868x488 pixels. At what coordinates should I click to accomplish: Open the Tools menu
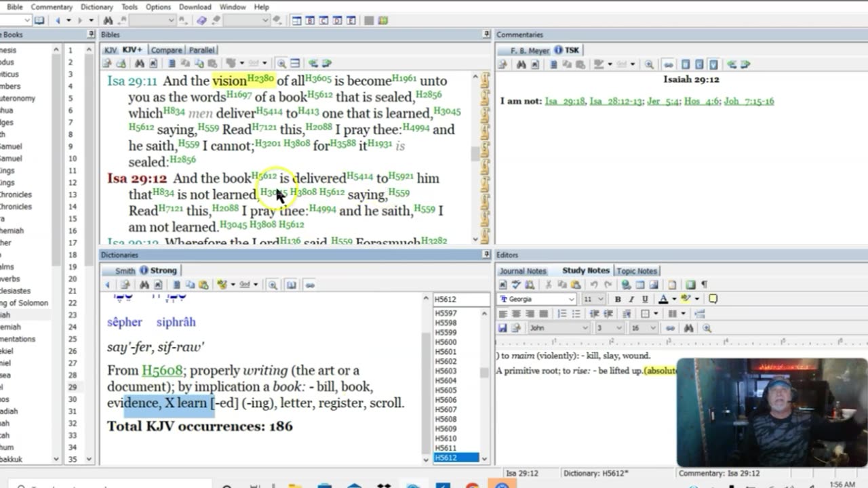(x=129, y=7)
